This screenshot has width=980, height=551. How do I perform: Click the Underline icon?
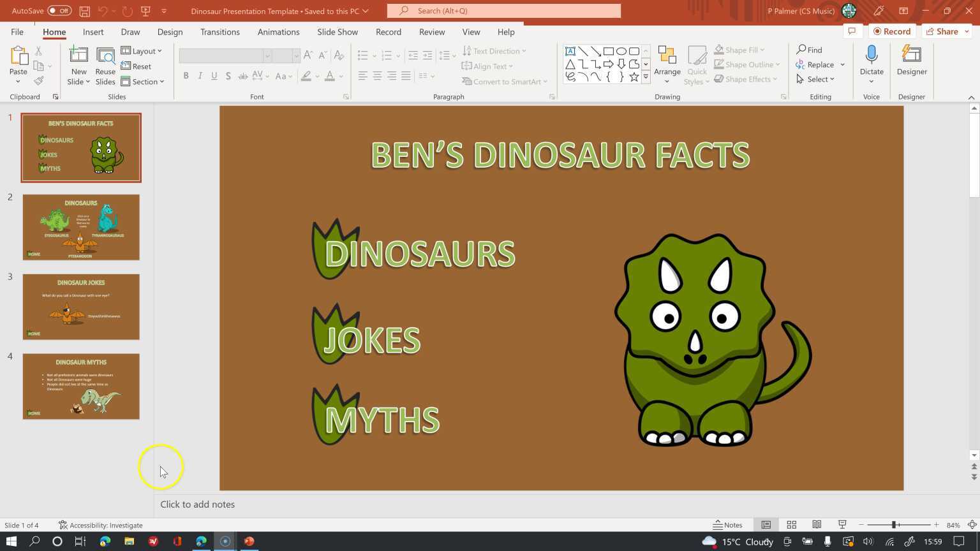pyautogui.click(x=214, y=76)
